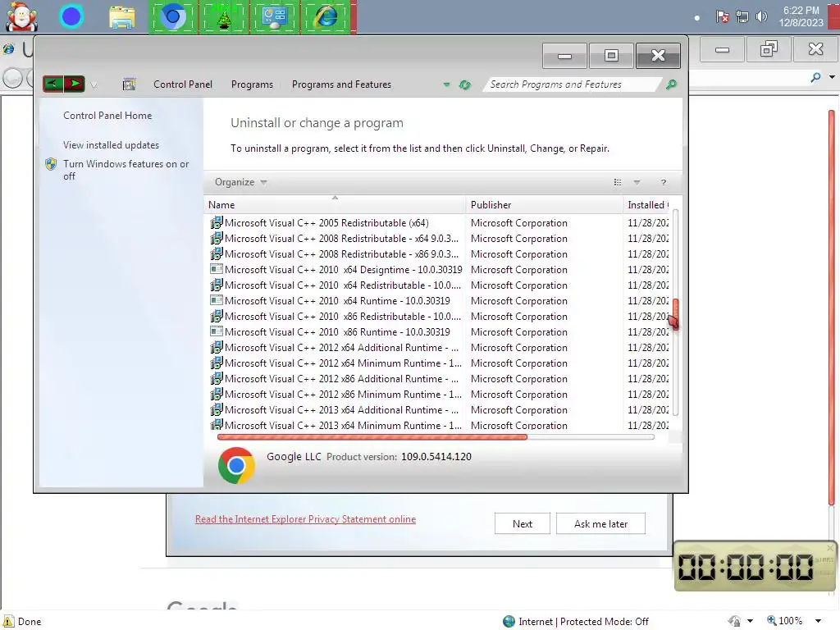This screenshot has height=630, width=840.
Task: Select Visual C++ 2012 x64 Additional Runtime row
Action: coord(440,347)
